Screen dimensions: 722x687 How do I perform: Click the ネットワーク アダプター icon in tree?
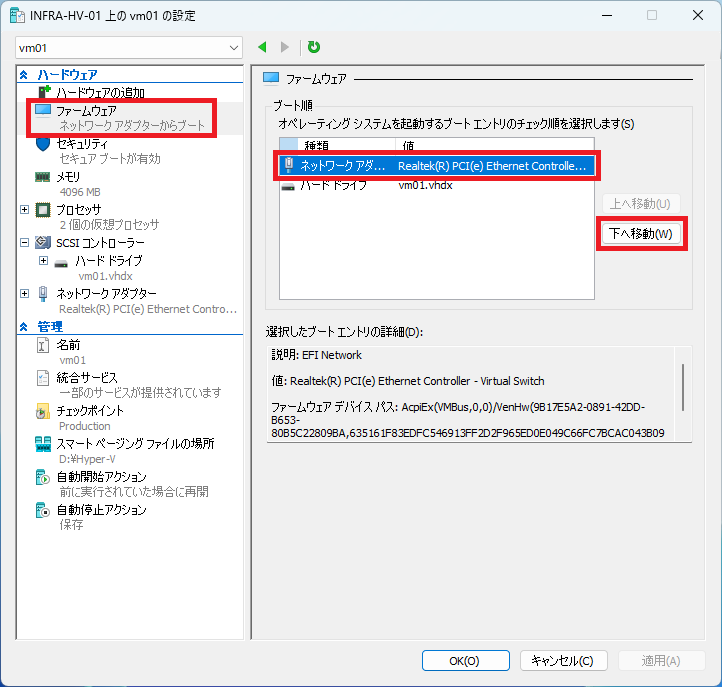coord(43,294)
